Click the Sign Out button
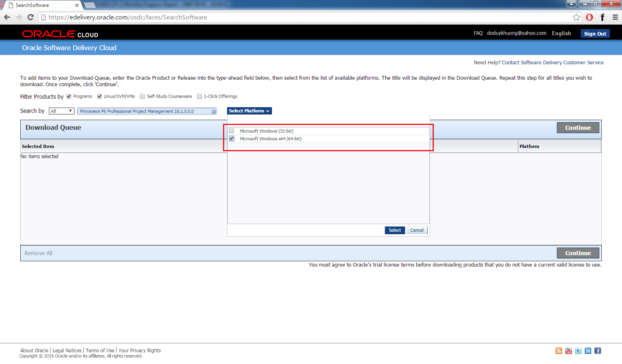The image size is (622, 364). [595, 34]
